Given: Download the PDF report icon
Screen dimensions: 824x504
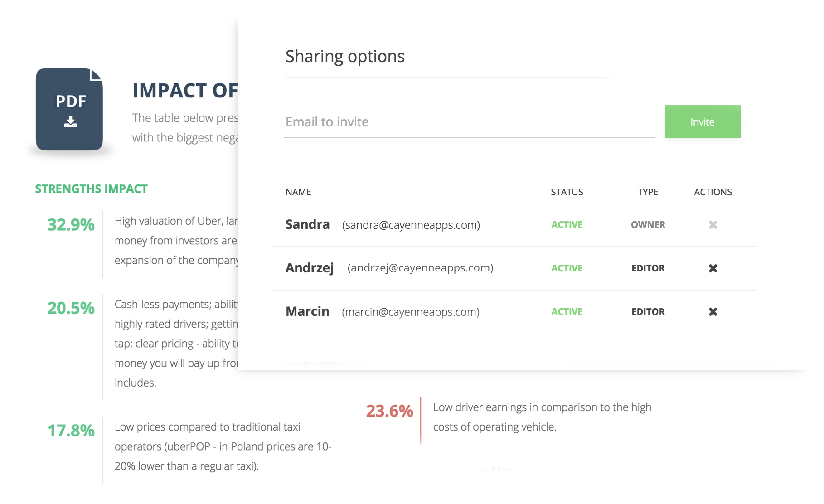Looking at the screenshot, I should pyautogui.click(x=70, y=109).
